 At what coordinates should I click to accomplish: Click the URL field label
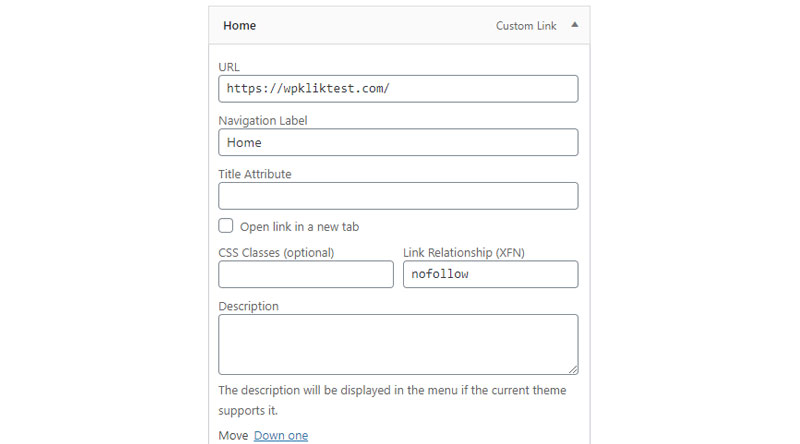coord(229,67)
